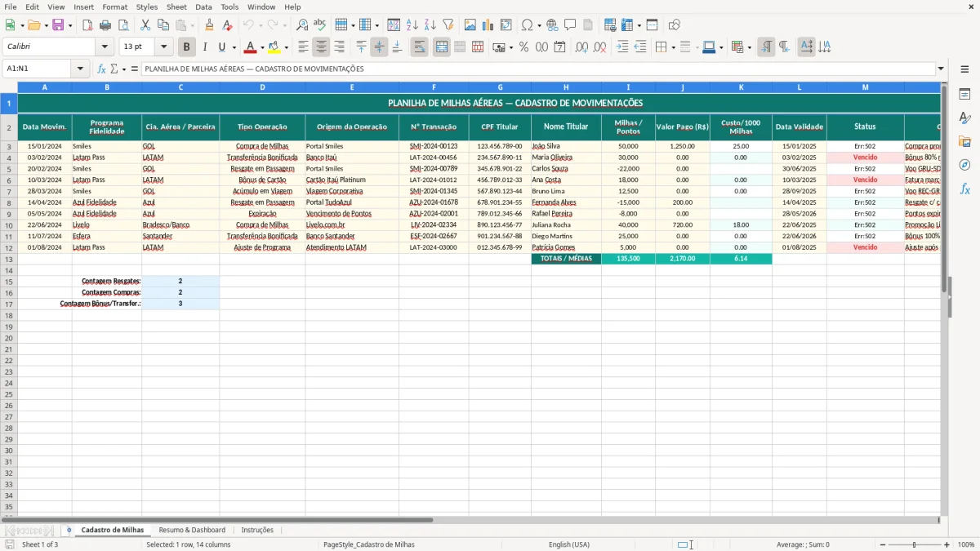The image size is (980, 551).
Task: Open the Sort dialog
Action: pos(394,25)
